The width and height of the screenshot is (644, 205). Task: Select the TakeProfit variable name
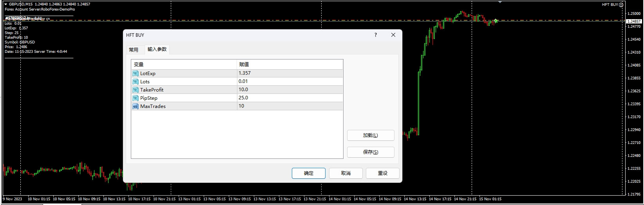click(152, 90)
